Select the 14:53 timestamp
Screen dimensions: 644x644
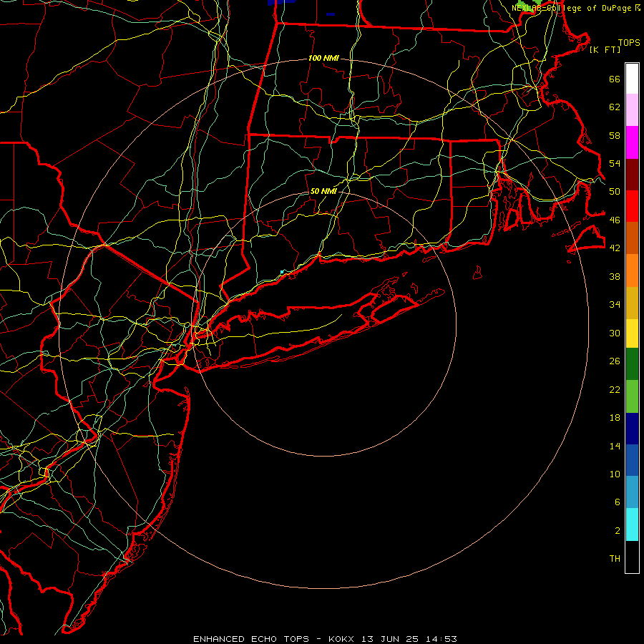pyautogui.click(x=441, y=639)
